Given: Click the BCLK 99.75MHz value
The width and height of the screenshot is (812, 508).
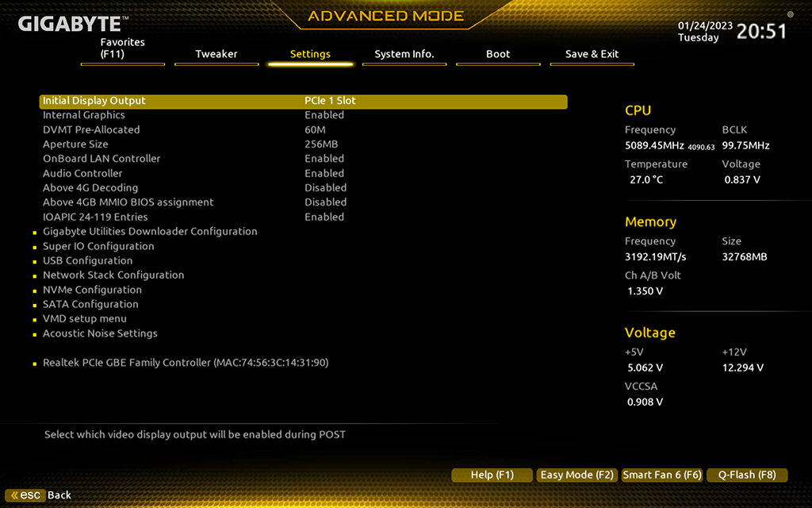Looking at the screenshot, I should [x=745, y=146].
